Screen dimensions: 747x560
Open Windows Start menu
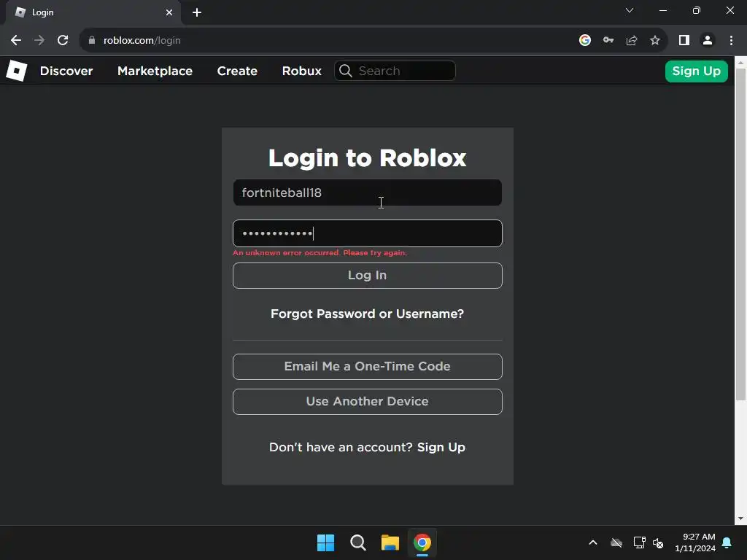326,542
